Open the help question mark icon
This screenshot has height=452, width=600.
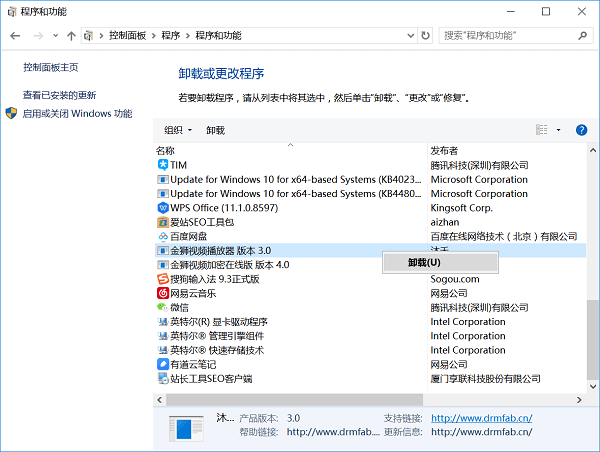pos(581,130)
